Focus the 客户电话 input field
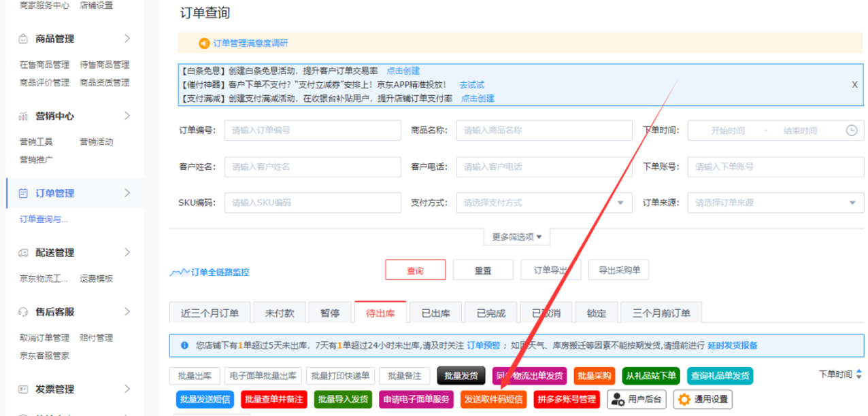 (544, 167)
